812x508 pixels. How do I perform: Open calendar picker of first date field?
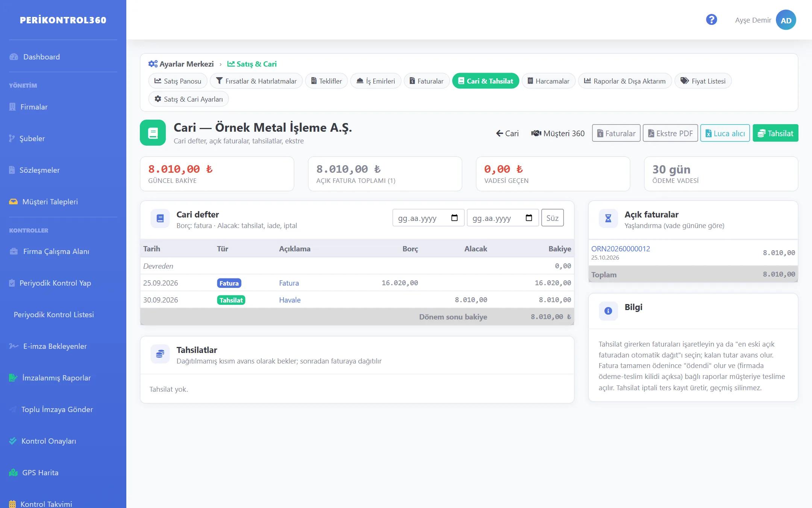[x=454, y=218]
